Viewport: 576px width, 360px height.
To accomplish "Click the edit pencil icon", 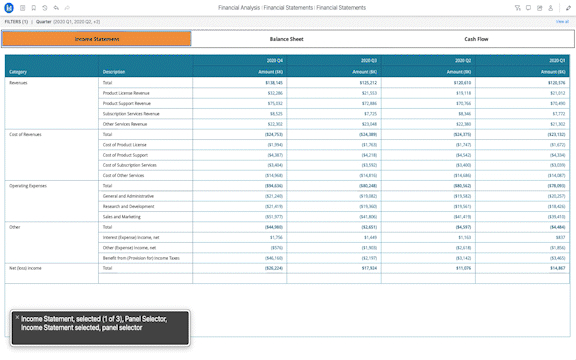I will [568, 8].
